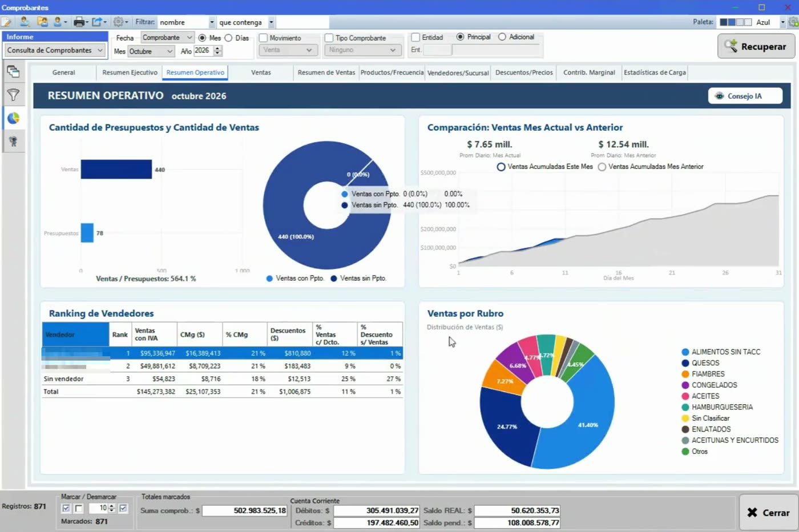Click the print icon in the toolbar
The width and height of the screenshot is (799, 532).
point(79,22)
